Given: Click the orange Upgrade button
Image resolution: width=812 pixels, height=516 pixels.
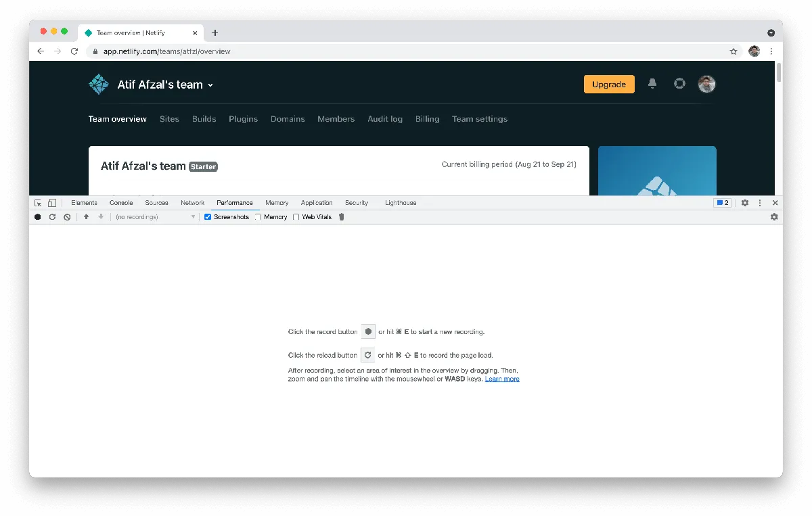Looking at the screenshot, I should point(609,85).
